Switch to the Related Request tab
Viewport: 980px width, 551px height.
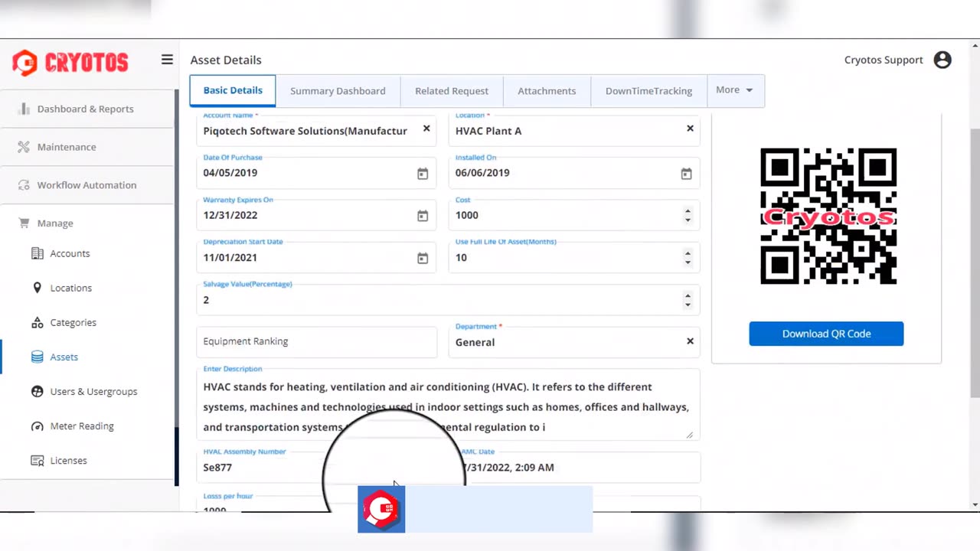coord(452,90)
